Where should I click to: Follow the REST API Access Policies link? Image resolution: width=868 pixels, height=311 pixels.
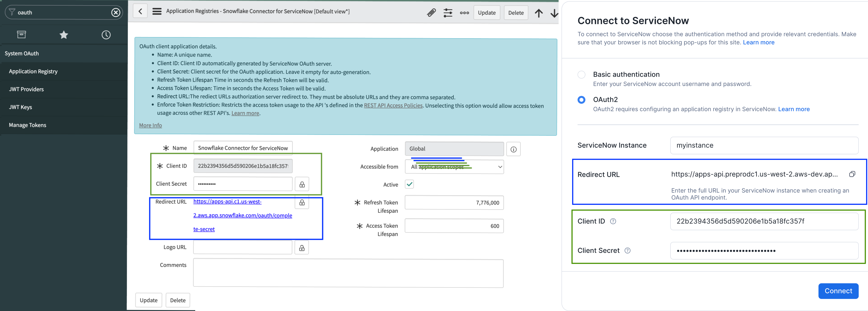click(393, 105)
